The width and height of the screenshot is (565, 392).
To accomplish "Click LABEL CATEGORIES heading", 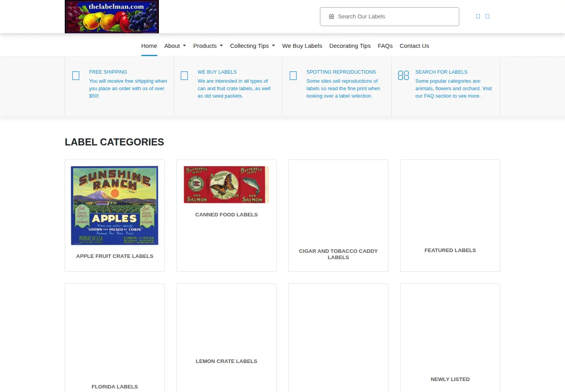I will click(x=114, y=142).
